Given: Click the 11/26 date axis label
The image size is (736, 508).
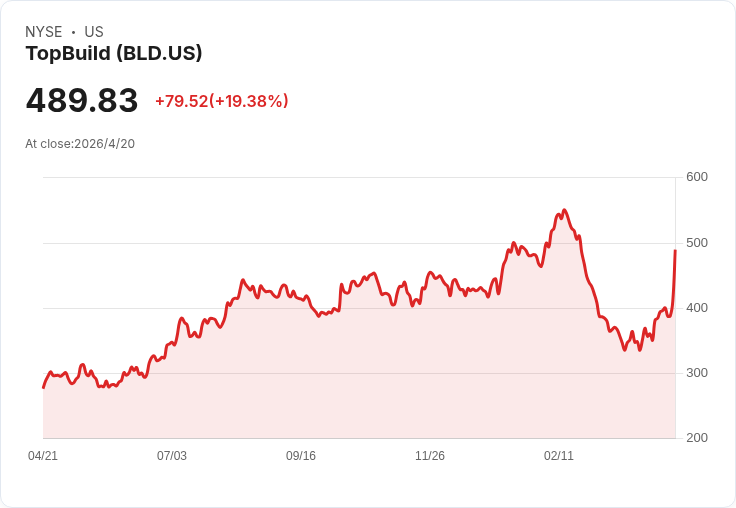Looking at the screenshot, I should point(430,455).
